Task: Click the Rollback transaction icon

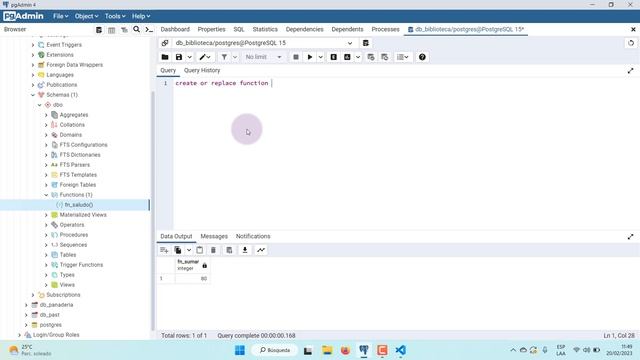Action: pyautogui.click(x=384, y=57)
